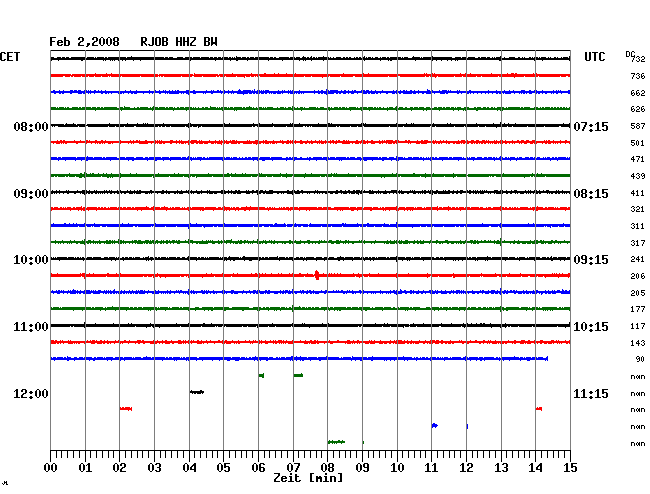
Task: Click the DC offset value '501'
Action: pos(638,143)
